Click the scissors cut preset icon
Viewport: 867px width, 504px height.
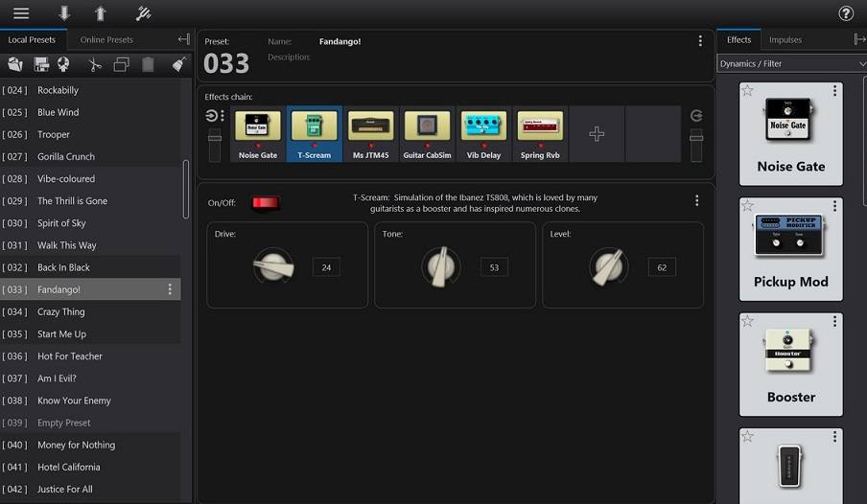[94, 65]
